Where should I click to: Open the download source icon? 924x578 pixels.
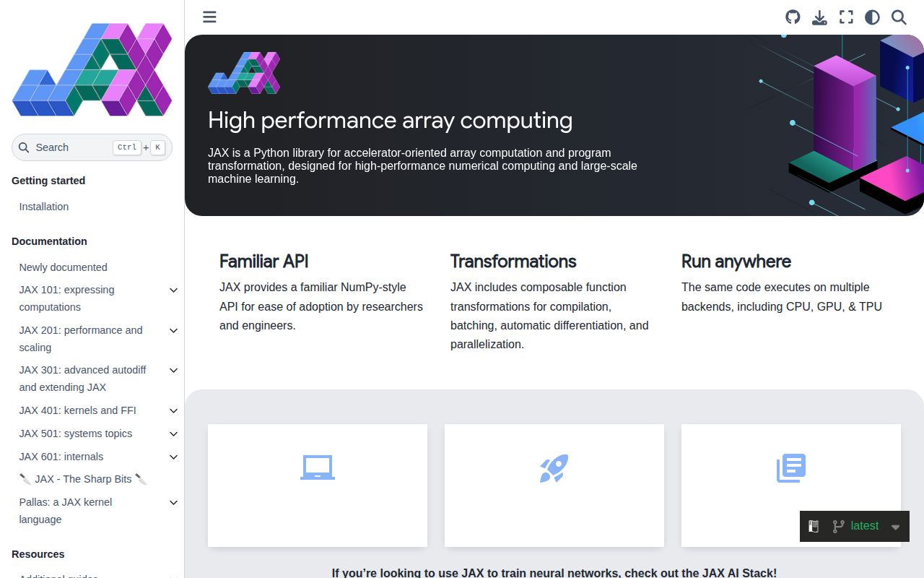point(819,17)
